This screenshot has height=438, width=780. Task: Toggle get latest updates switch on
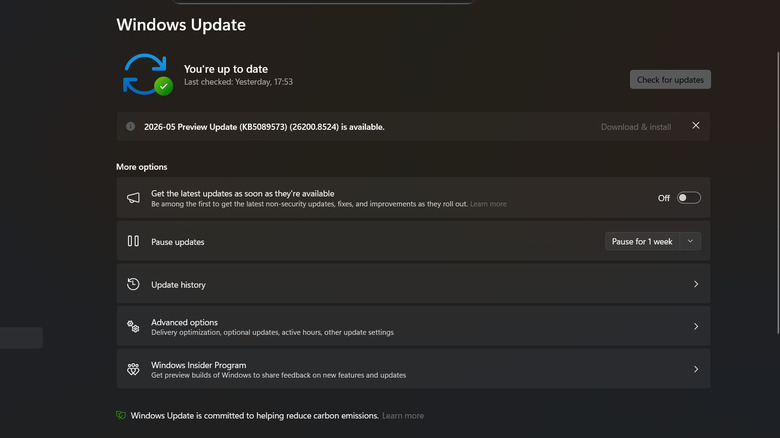tap(688, 198)
